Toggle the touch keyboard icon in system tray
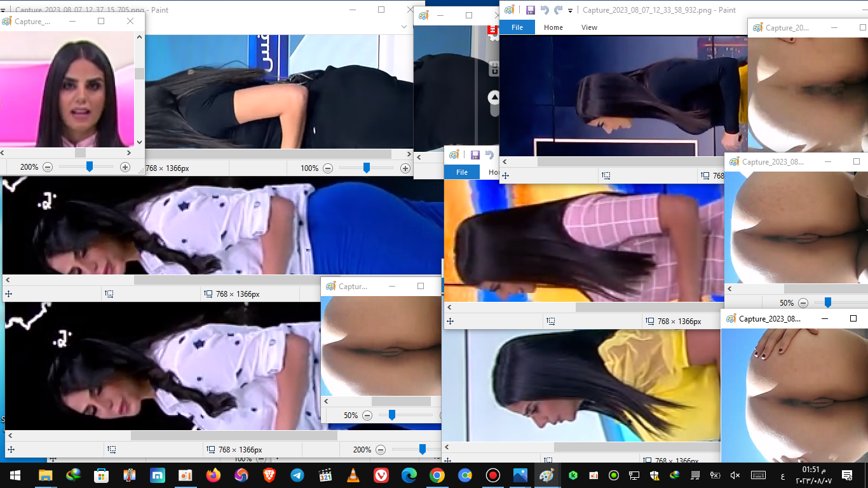This screenshot has width=868, height=488. point(758,475)
